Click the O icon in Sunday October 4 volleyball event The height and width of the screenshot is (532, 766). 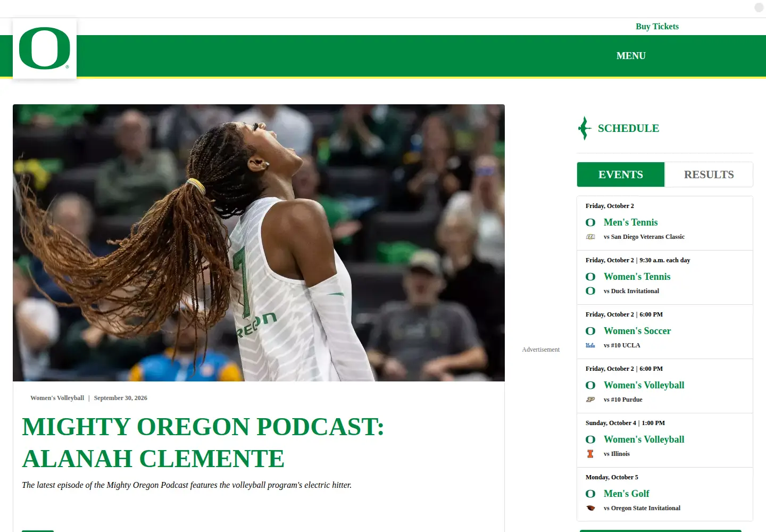[590, 439]
